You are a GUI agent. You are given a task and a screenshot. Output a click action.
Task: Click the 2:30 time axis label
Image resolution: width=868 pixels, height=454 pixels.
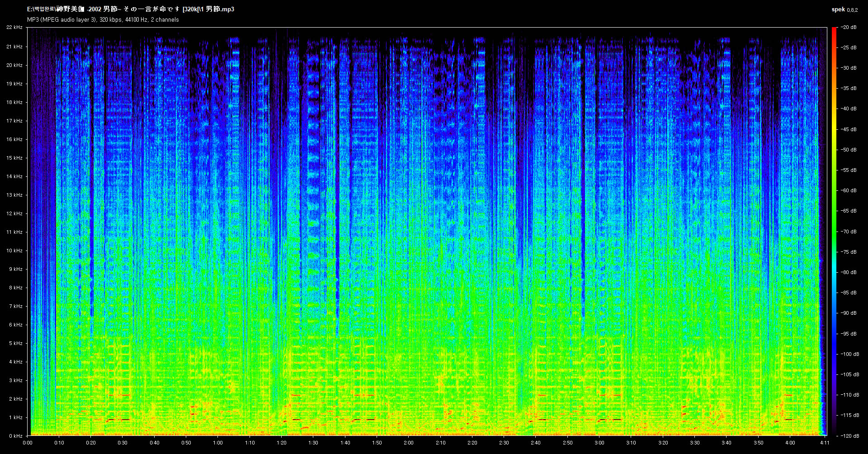pos(504,443)
